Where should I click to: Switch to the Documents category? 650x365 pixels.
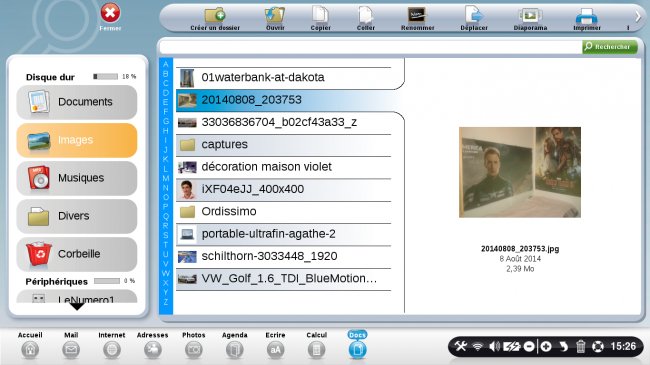click(x=77, y=102)
